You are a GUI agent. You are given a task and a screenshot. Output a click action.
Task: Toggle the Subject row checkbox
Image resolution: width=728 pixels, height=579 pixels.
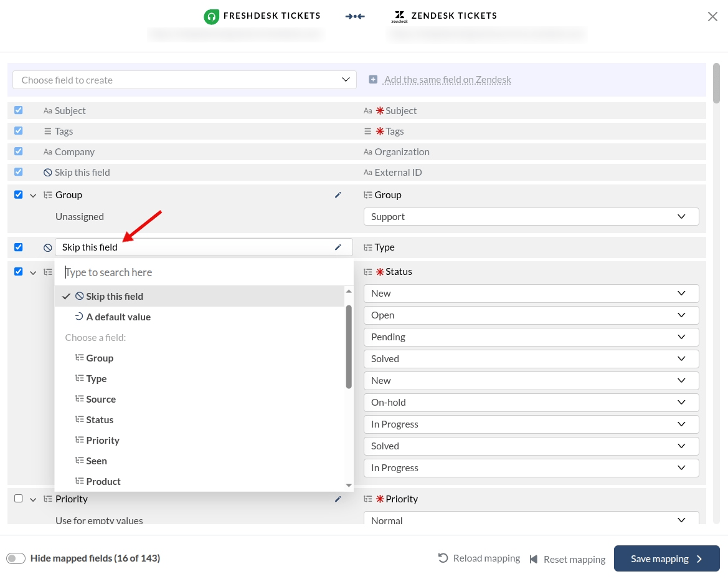pyautogui.click(x=19, y=110)
